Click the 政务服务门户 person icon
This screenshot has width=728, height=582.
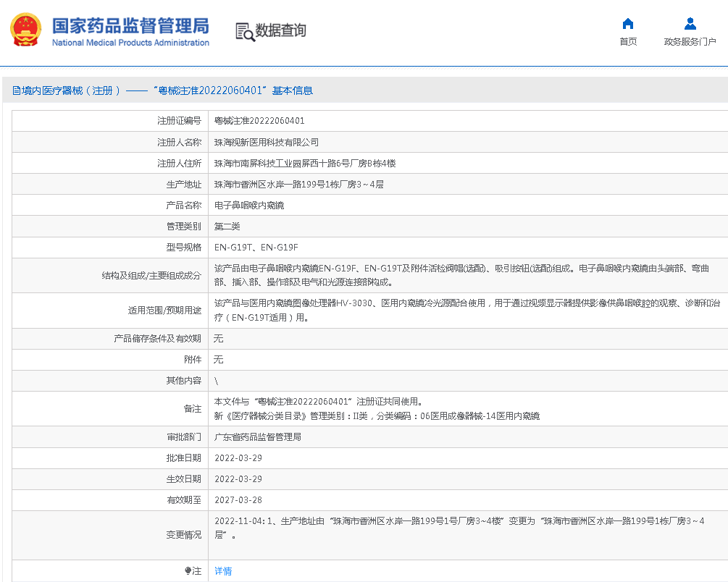(690, 23)
